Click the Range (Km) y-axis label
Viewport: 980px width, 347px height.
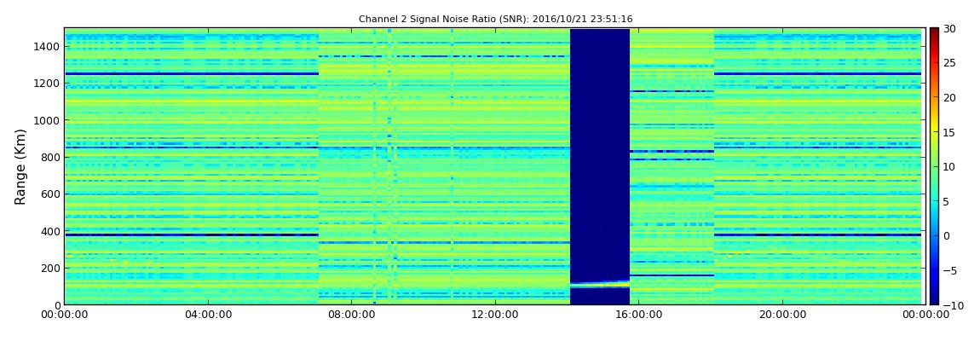20,167
